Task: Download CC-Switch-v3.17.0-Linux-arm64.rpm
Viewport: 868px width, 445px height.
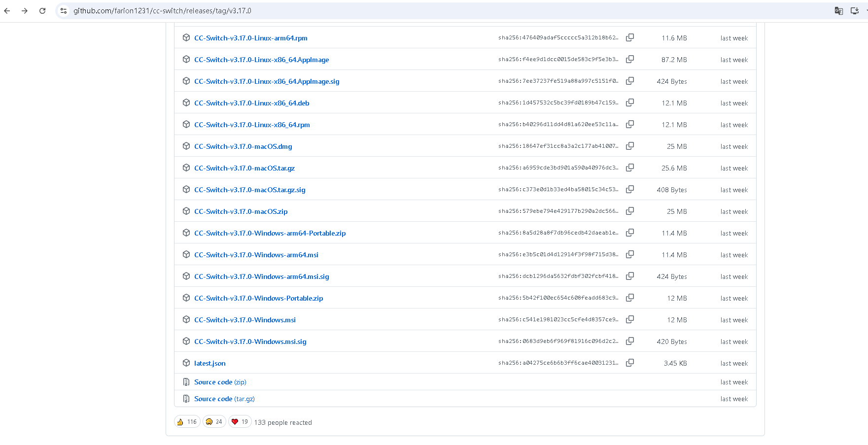Action: 250,38
